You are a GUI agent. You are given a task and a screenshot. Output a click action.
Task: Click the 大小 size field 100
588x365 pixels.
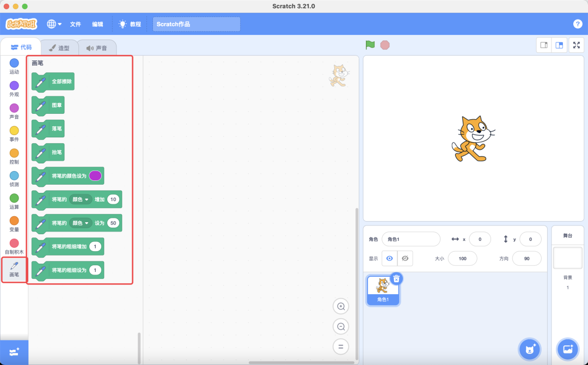click(462, 258)
